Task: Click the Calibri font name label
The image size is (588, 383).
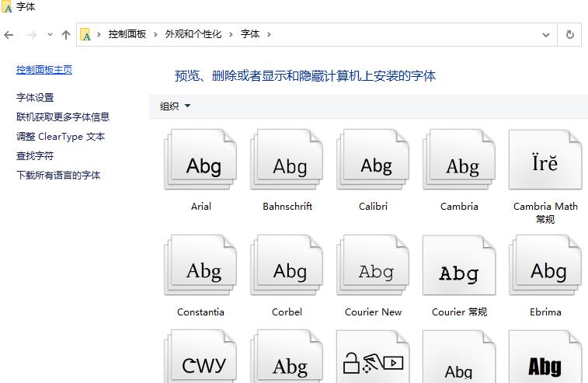Action: point(373,207)
